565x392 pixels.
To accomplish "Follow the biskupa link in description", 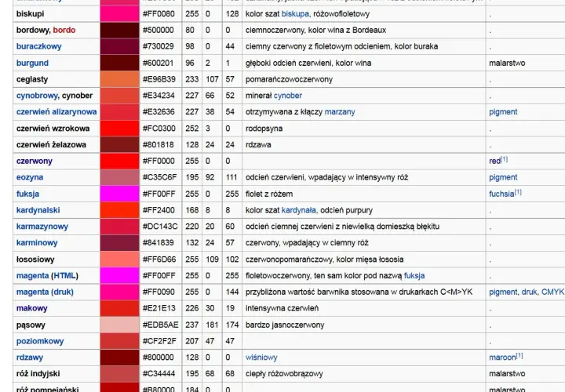I will pyautogui.click(x=295, y=14).
